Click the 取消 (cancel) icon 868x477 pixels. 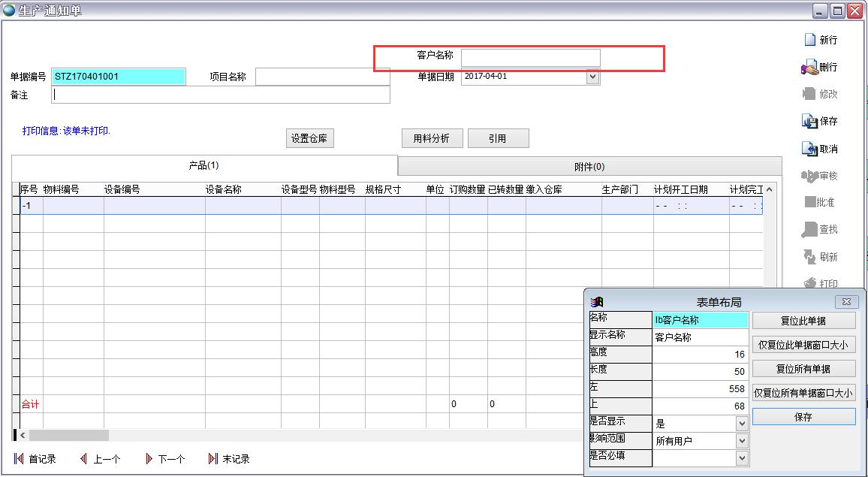[809, 149]
